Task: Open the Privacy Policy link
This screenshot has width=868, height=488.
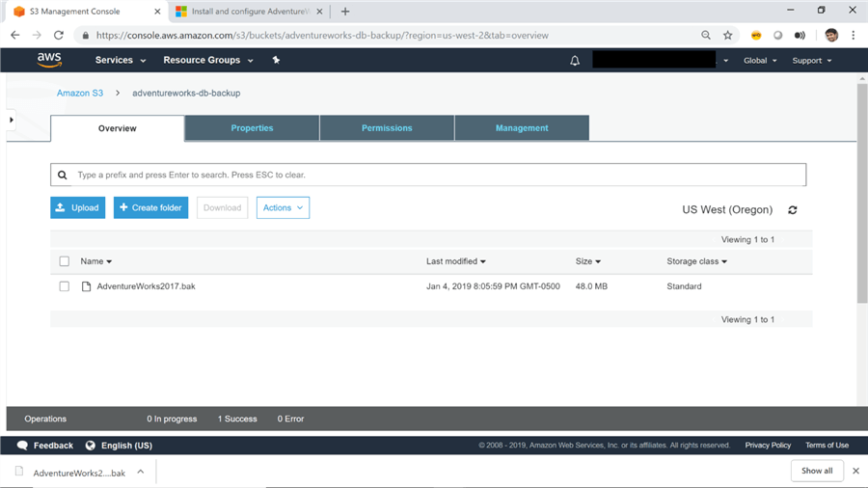Action: coord(768,446)
